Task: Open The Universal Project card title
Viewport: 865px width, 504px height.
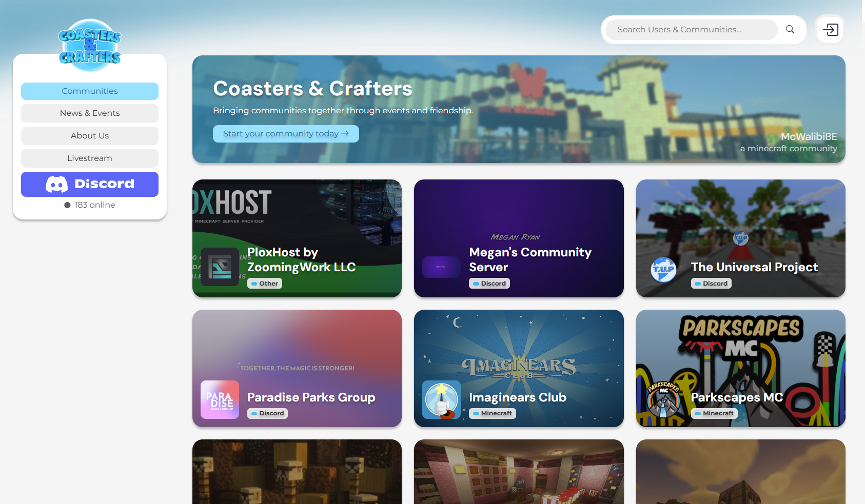Action: click(754, 267)
